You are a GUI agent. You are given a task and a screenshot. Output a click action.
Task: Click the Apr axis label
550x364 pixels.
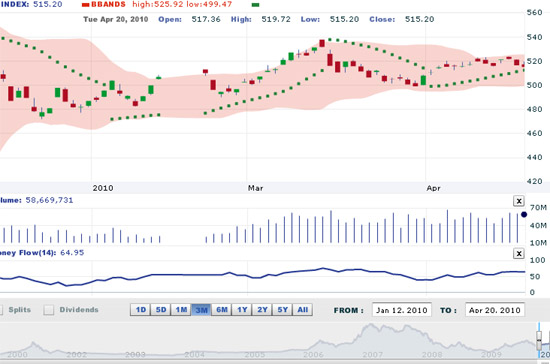[433, 188]
